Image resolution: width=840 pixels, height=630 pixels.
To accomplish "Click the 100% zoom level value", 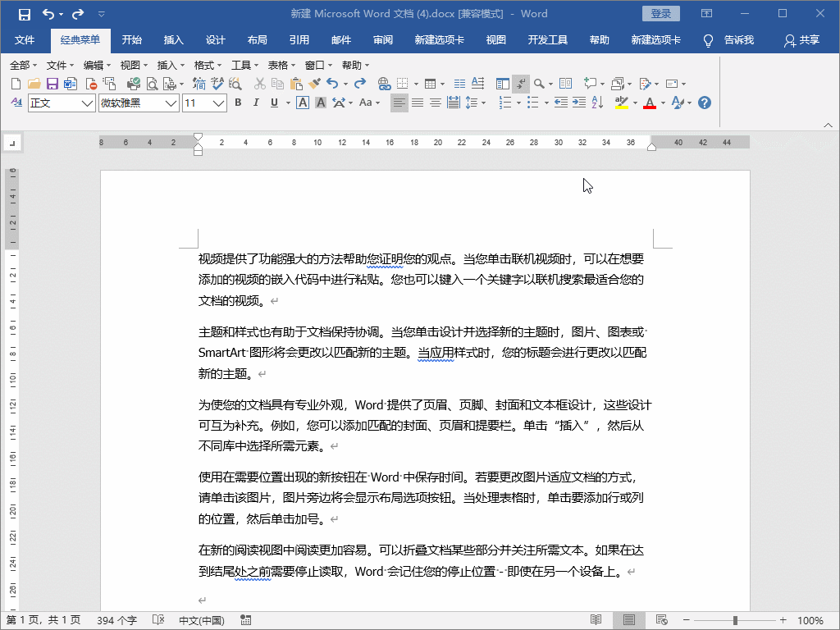I will point(810,620).
